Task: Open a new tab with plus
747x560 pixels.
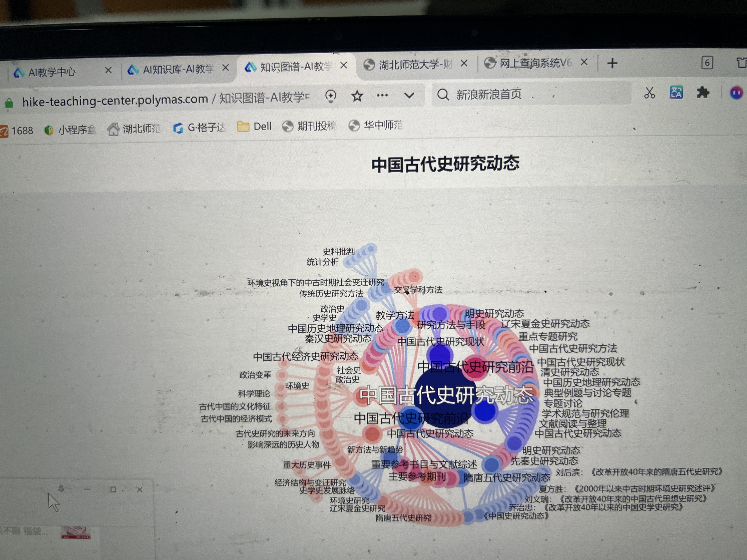Action: 612,63
